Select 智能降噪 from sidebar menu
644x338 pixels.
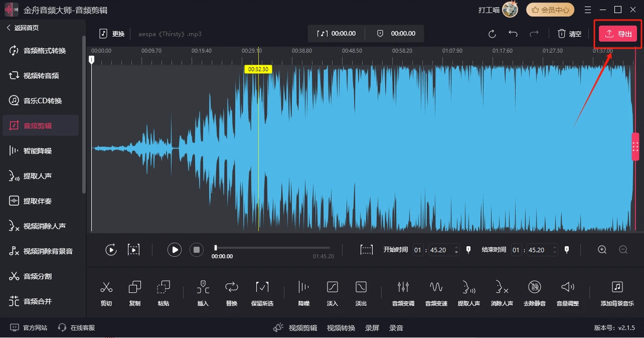[x=37, y=151]
